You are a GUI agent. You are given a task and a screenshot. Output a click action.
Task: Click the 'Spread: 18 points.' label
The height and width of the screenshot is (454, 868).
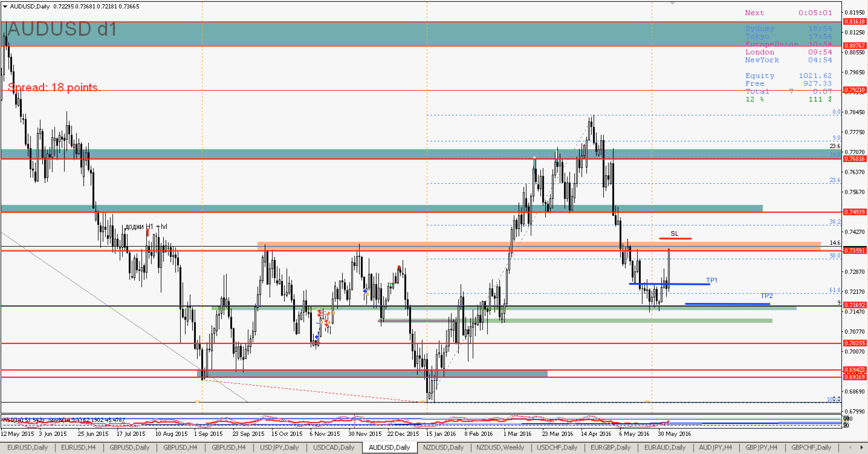[x=54, y=88]
